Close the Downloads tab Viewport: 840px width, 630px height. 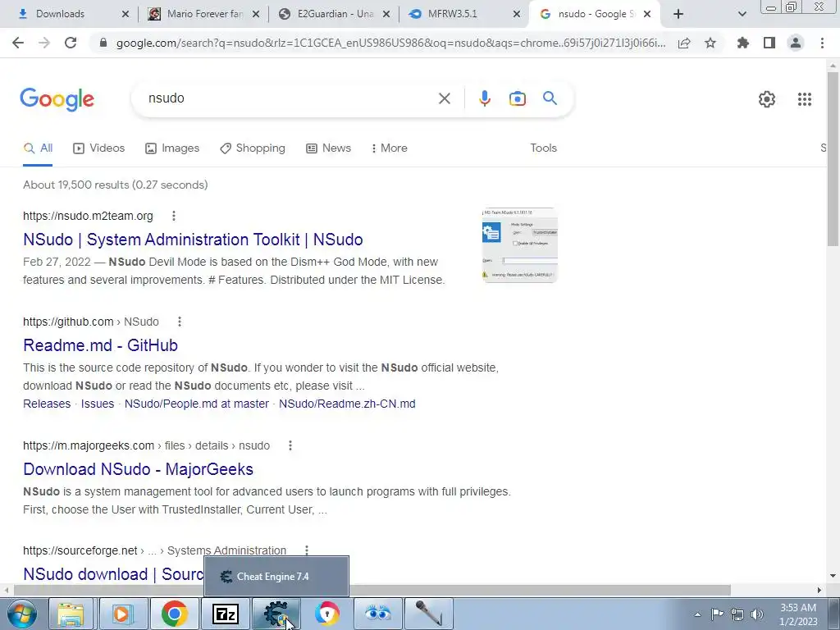pos(126,14)
